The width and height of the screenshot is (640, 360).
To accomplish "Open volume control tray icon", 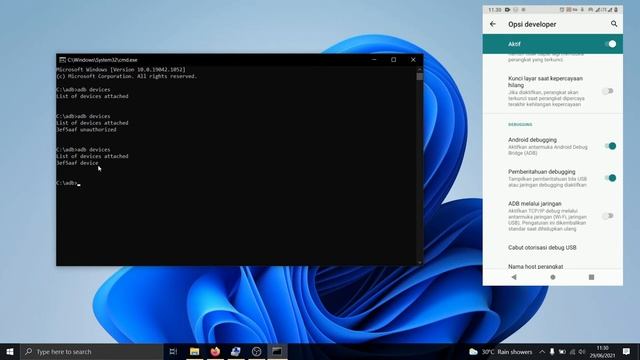I will click(582, 352).
